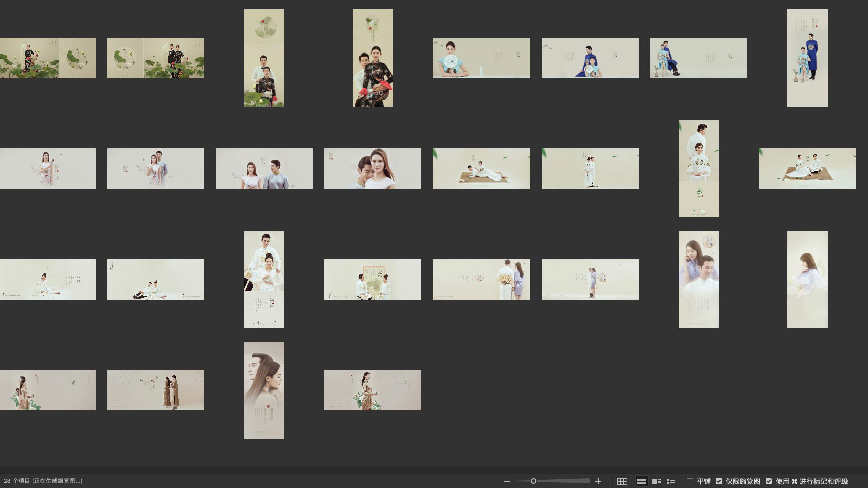Select the tall long-haired side profile thumbnail
The height and width of the screenshot is (488, 868).
click(x=264, y=390)
